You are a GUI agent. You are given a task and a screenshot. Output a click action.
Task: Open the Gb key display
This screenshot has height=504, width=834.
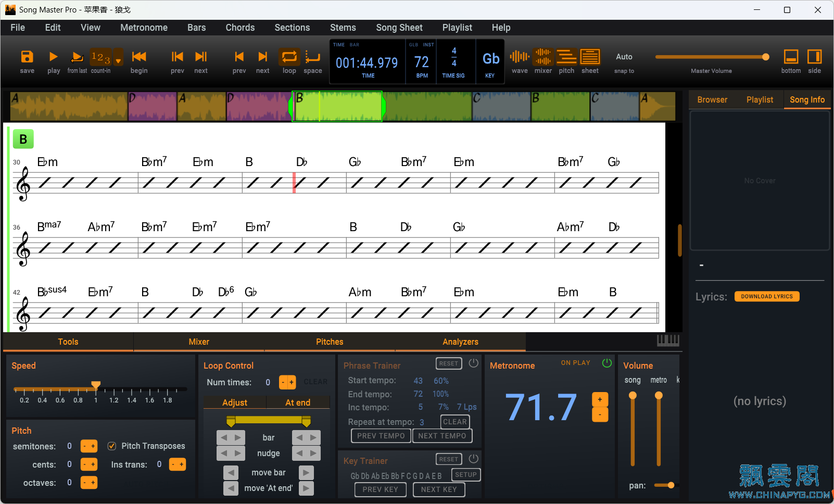(491, 59)
